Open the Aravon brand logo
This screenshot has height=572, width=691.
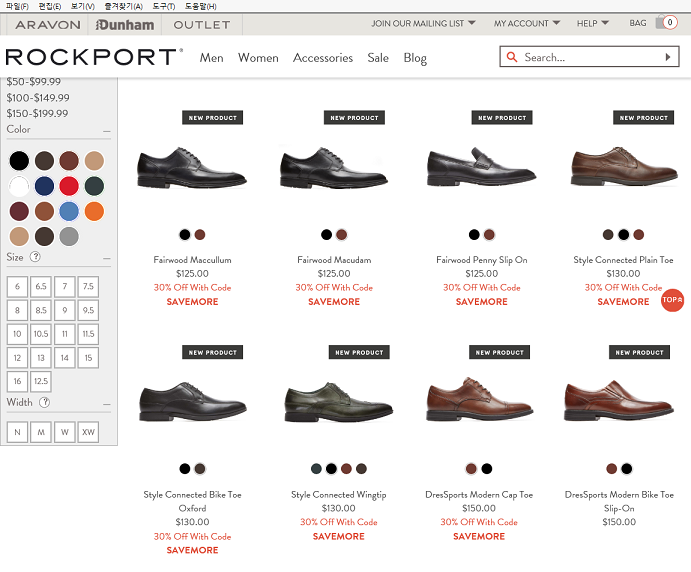point(47,24)
